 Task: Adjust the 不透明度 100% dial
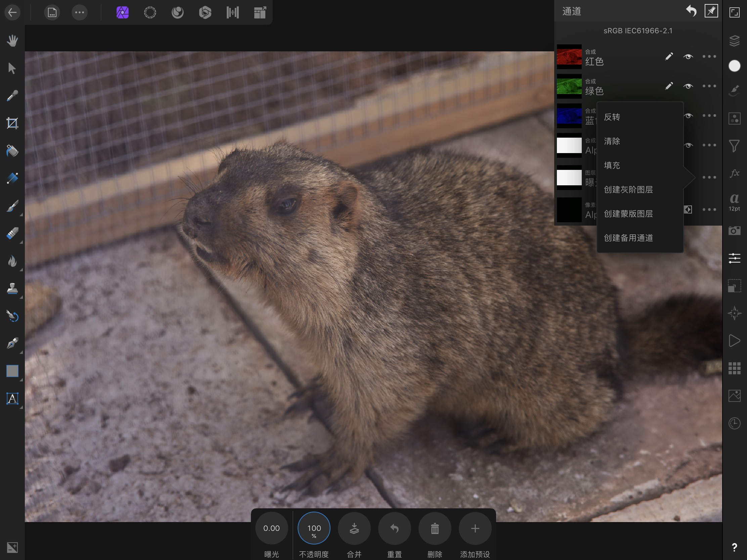314,528
